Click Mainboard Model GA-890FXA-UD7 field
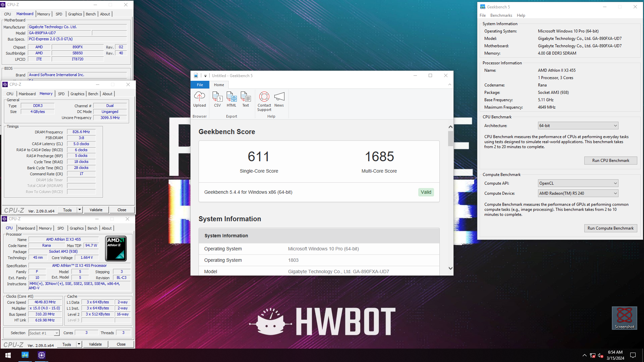 point(59,33)
